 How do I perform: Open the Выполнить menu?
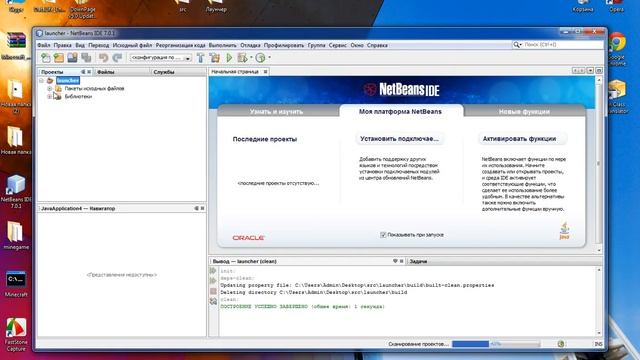[x=222, y=45]
